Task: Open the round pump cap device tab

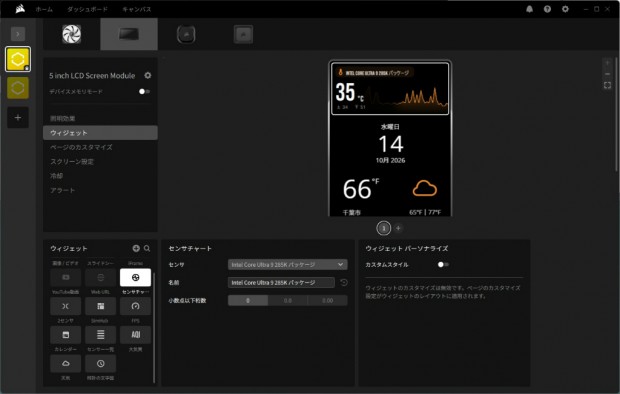Action: [x=186, y=34]
